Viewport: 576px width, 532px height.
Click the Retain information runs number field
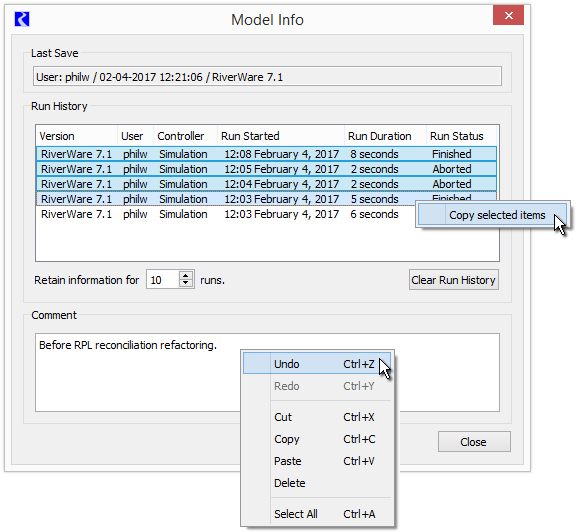(163, 280)
